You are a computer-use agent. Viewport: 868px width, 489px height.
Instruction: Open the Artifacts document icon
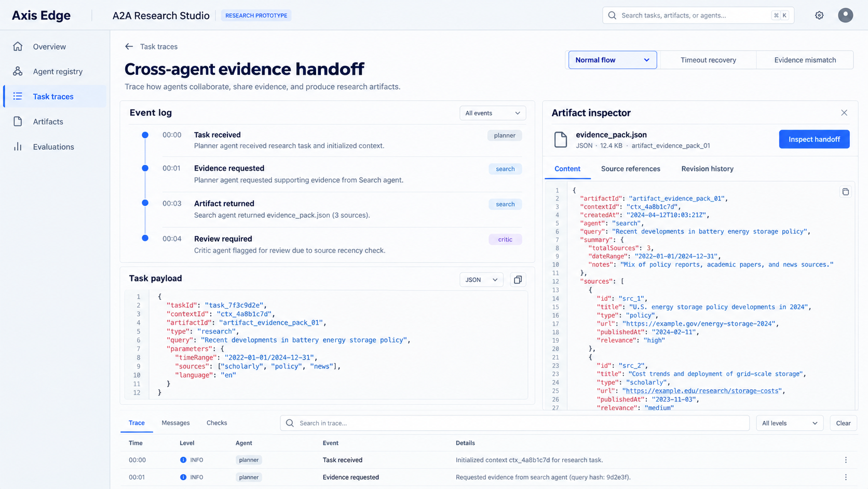pos(18,122)
